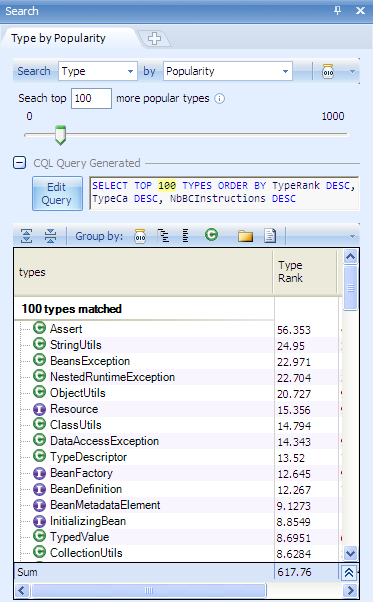Click the info icon next to popular types
This screenshot has width=373, height=602.
[220, 99]
